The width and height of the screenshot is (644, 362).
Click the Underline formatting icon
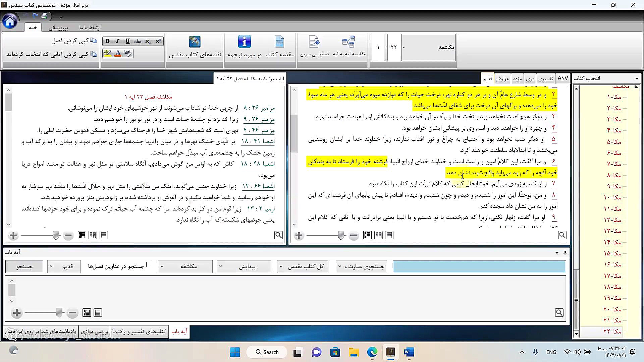tap(127, 41)
